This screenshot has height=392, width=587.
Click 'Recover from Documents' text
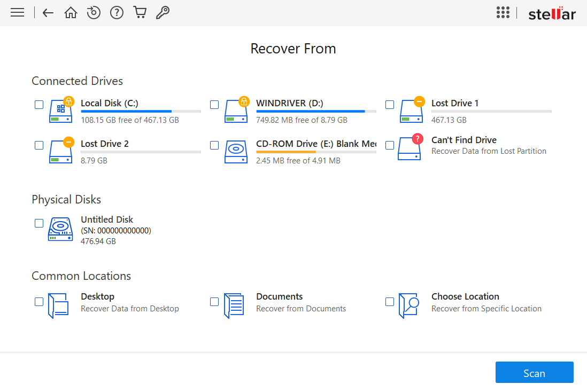click(300, 309)
